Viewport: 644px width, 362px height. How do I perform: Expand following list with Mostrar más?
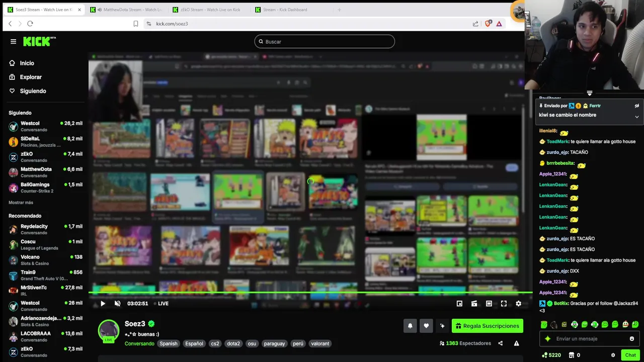(x=21, y=203)
